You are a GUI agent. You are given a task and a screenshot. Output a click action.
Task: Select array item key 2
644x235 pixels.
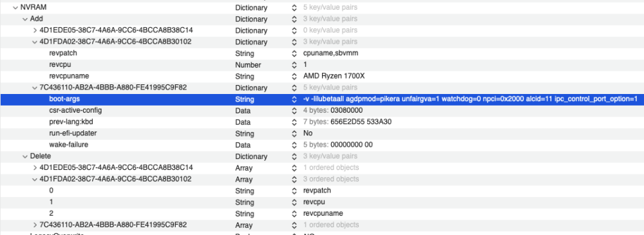[x=51, y=214]
